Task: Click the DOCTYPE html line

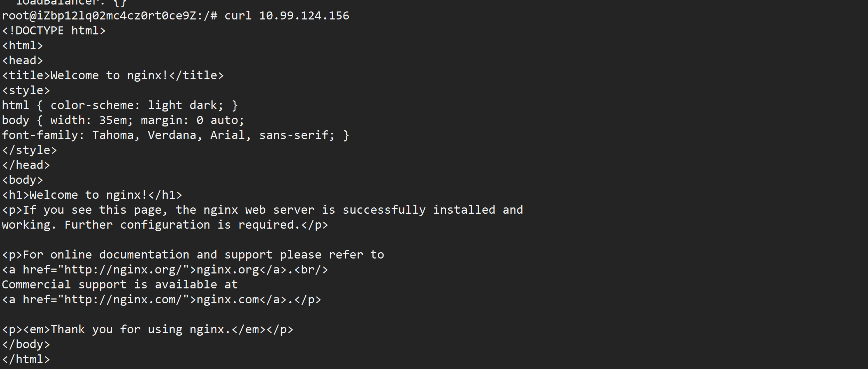Action: (54, 31)
